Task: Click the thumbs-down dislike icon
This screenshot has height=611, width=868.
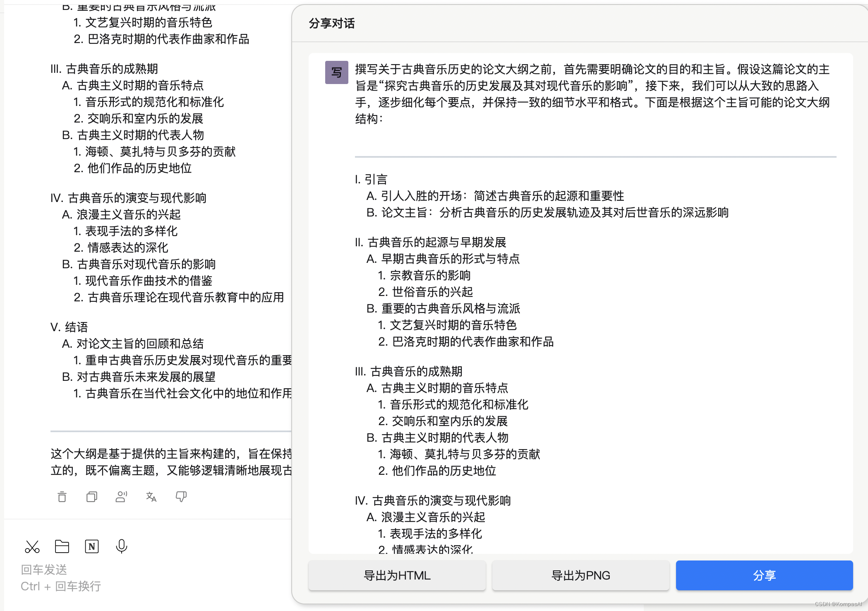Action: point(181,496)
